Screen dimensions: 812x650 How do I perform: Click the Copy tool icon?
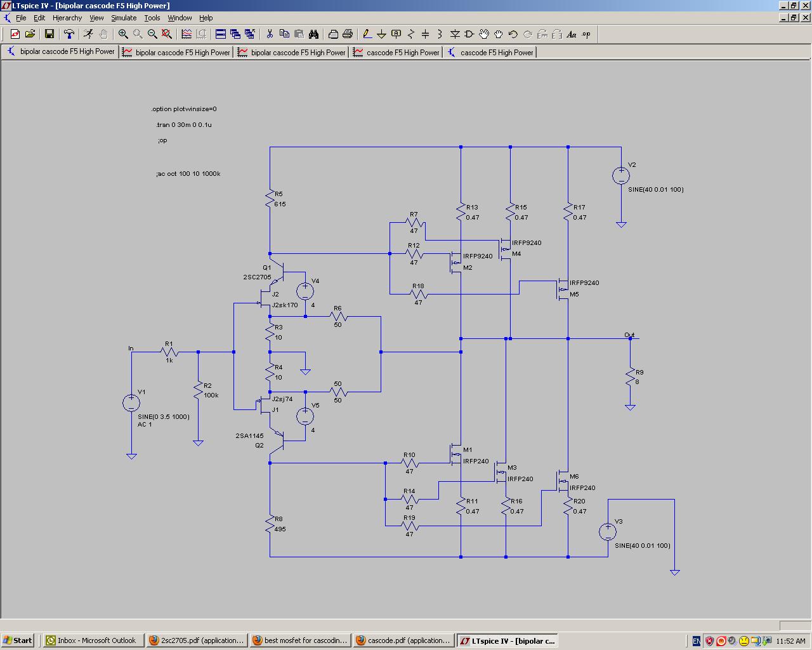[284, 34]
